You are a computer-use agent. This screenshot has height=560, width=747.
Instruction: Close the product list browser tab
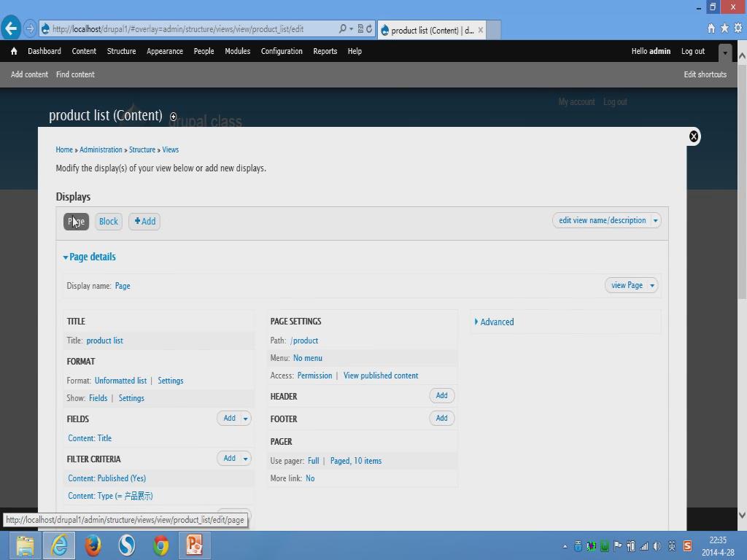click(481, 30)
